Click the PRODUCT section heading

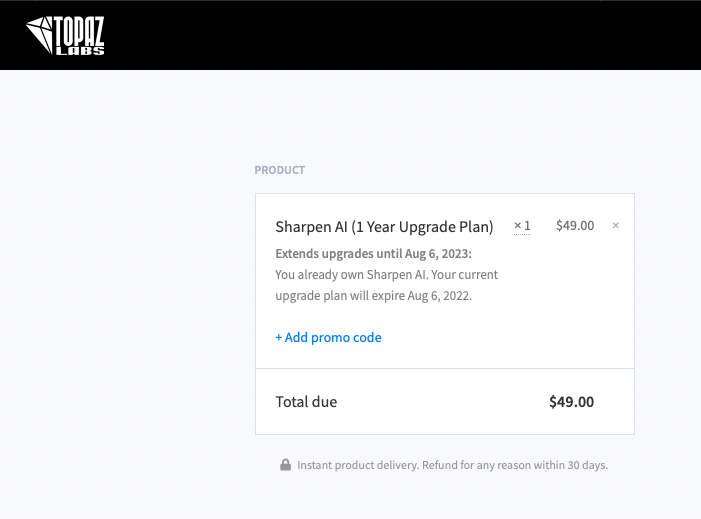[x=280, y=170]
